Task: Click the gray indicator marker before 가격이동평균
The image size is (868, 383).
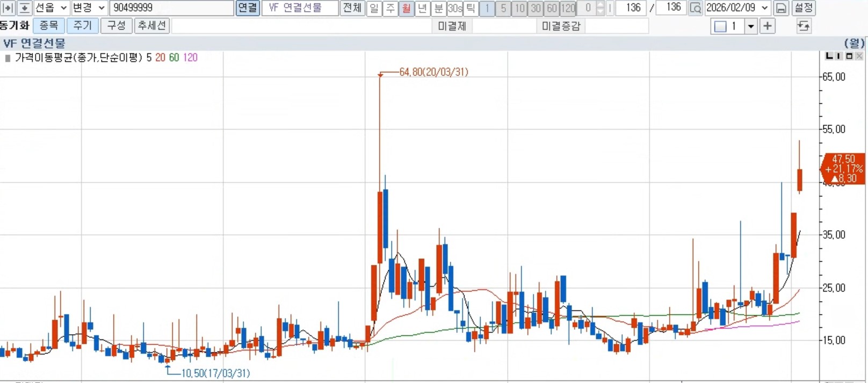Action: pyautogui.click(x=8, y=58)
